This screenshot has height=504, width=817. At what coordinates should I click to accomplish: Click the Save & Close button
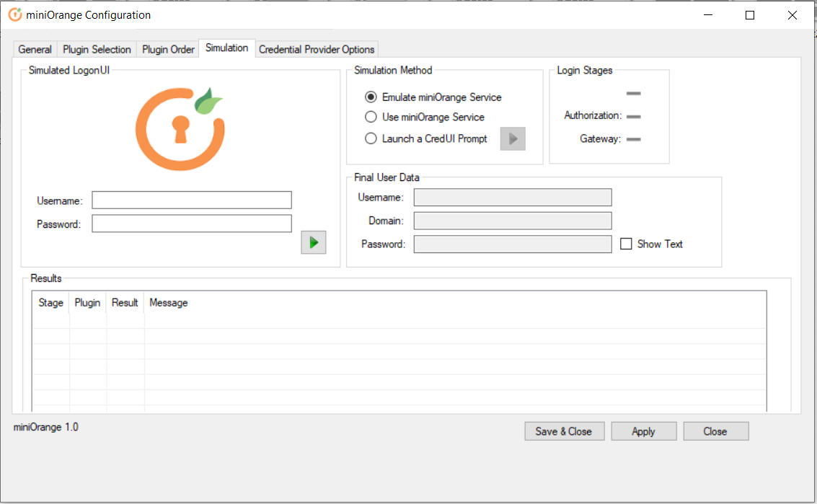point(565,431)
